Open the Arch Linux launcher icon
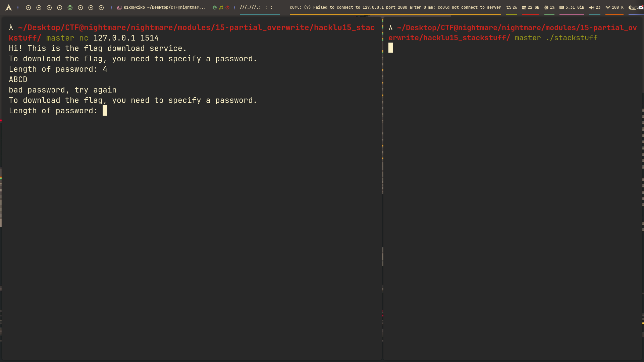Viewport: 644px width, 362px height. click(9, 7)
